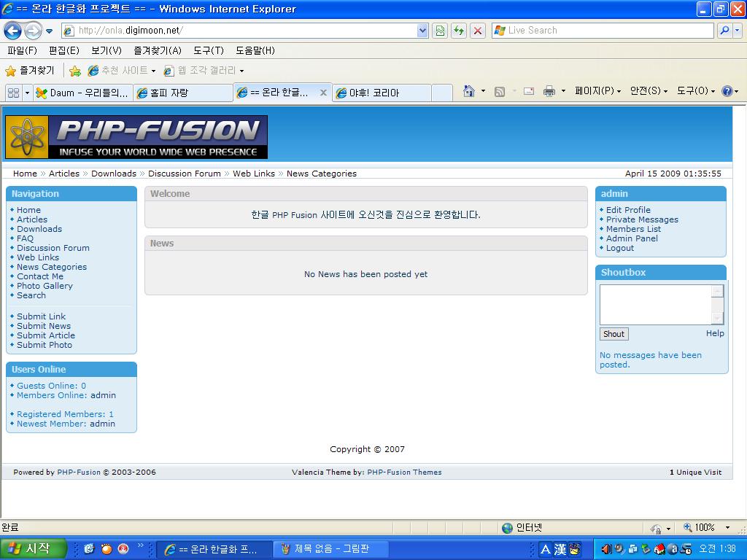Open the 편집(E) menu
This screenshot has width=747, height=560.
64,50
